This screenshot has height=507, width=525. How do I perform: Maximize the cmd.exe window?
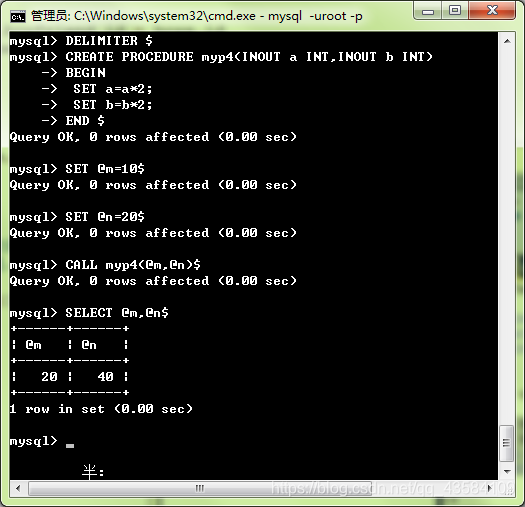[455, 11]
